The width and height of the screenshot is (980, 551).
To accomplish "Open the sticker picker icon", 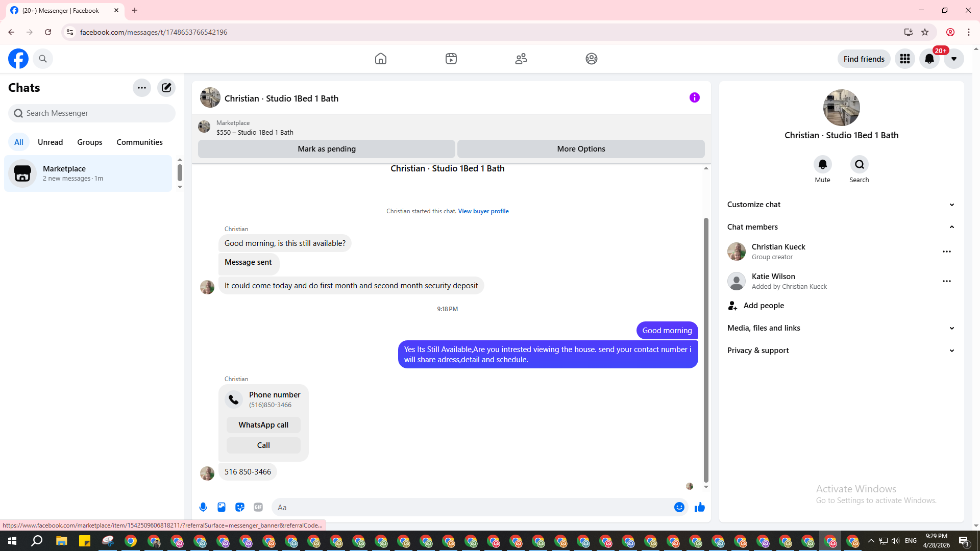I will [240, 507].
